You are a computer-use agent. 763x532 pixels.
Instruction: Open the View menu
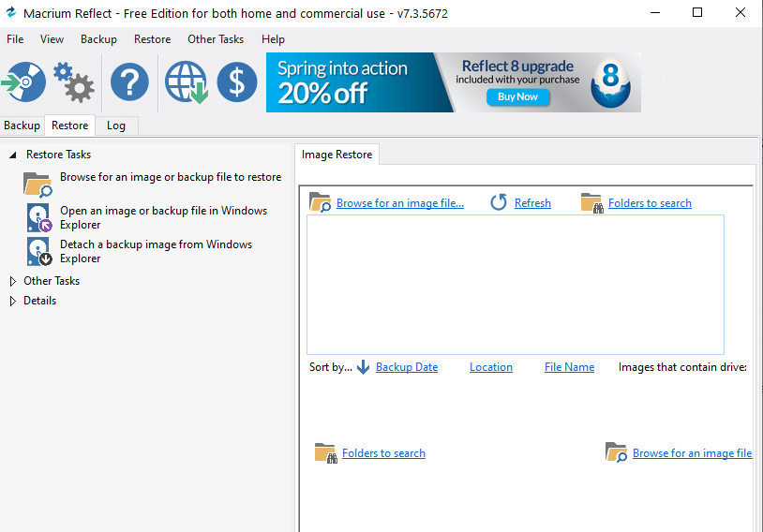[x=52, y=39]
